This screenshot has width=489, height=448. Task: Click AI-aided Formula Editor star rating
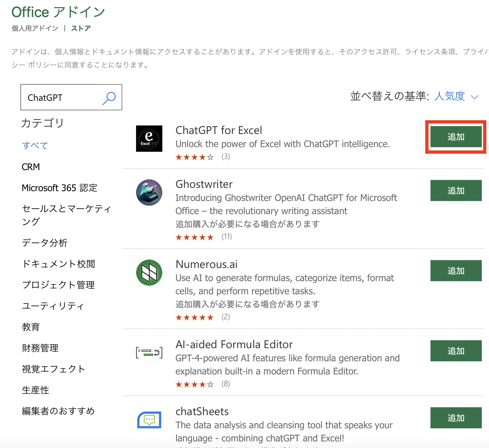click(195, 385)
